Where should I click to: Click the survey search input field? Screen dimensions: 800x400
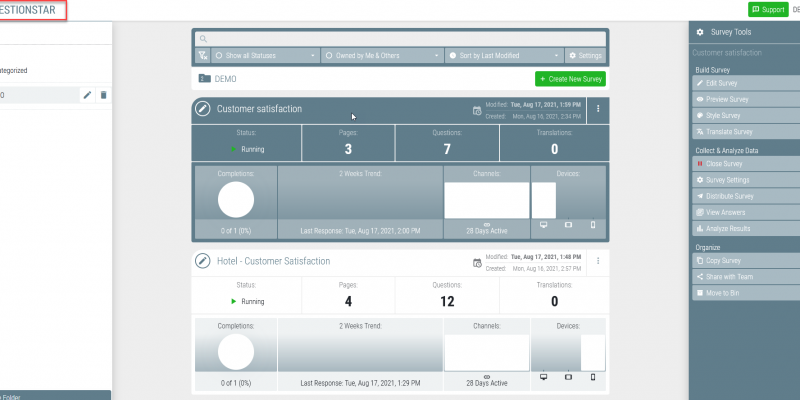point(400,38)
